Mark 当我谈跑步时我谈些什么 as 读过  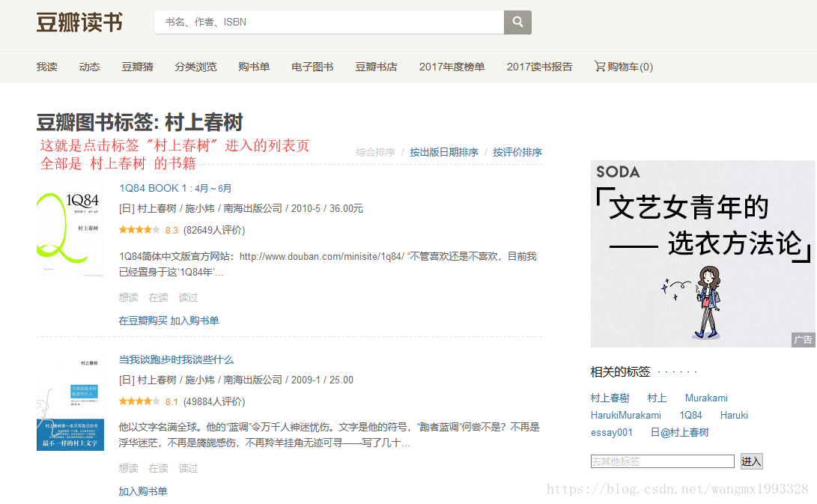click(x=188, y=469)
